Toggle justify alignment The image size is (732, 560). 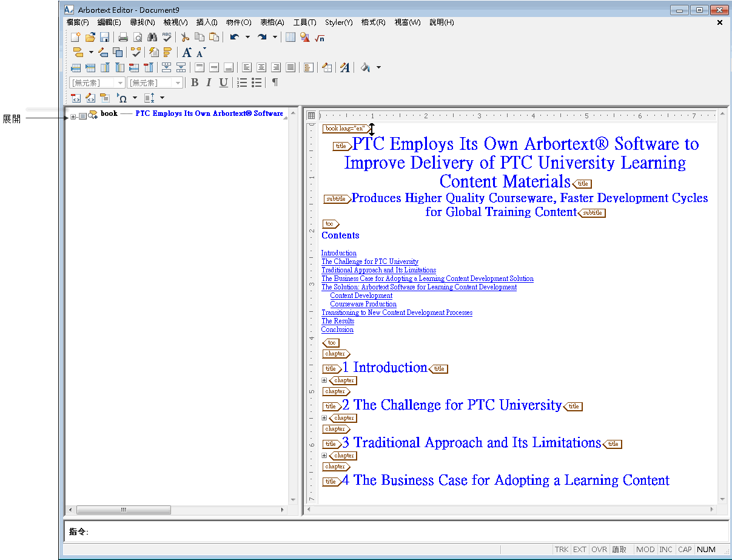point(290,67)
